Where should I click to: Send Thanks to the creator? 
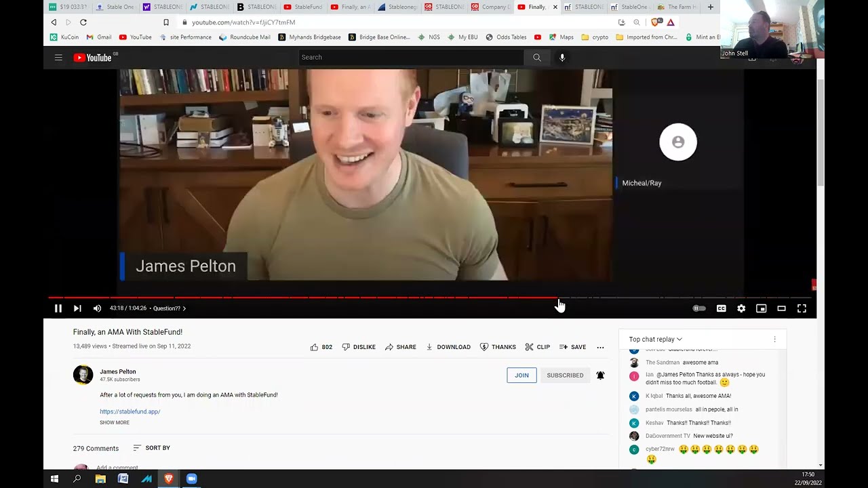(x=498, y=347)
